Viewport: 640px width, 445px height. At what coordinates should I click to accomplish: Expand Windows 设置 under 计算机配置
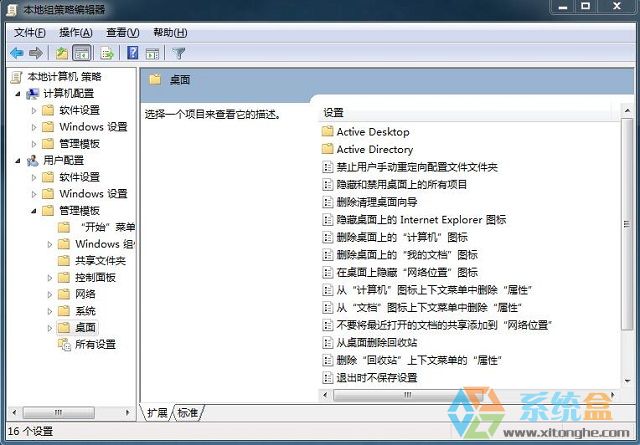point(34,127)
